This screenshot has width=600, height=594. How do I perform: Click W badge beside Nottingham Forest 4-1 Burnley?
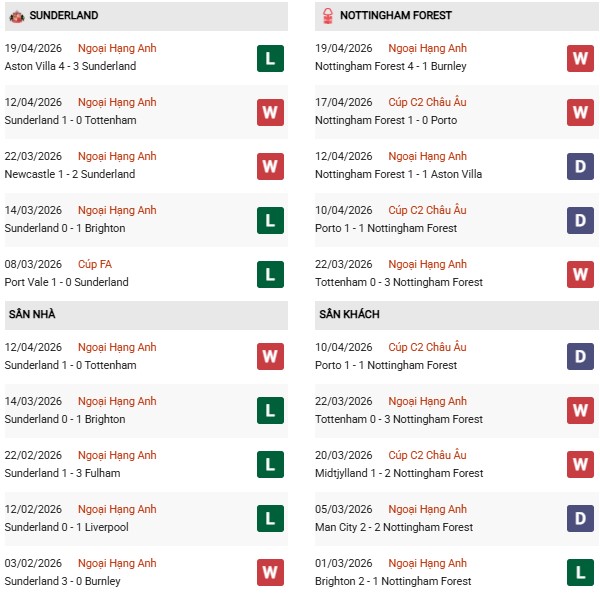pyautogui.click(x=581, y=58)
